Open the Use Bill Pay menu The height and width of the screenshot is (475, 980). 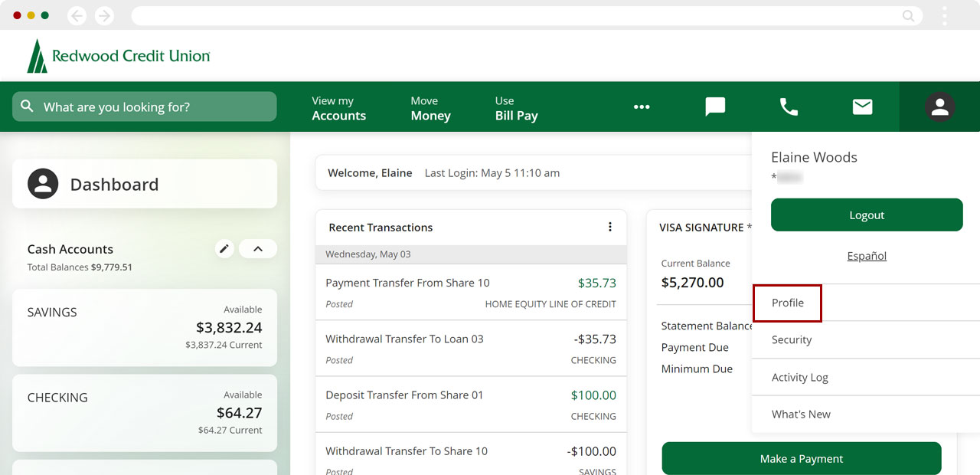click(516, 108)
